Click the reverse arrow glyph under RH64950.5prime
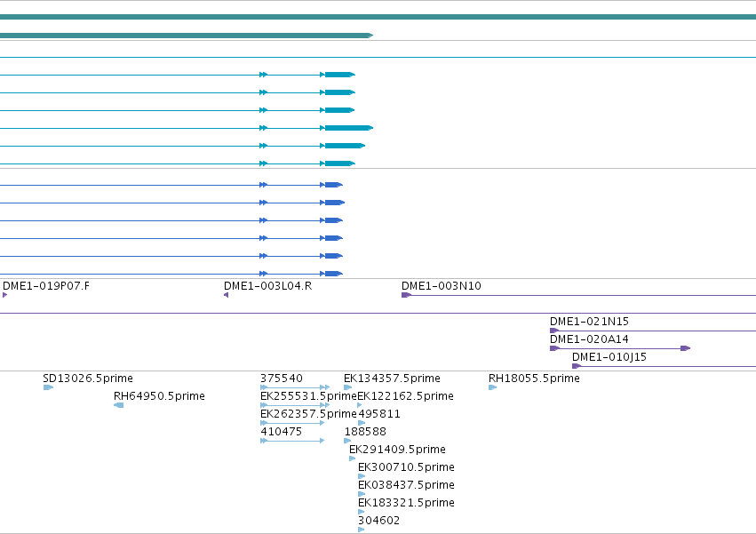 119,405
